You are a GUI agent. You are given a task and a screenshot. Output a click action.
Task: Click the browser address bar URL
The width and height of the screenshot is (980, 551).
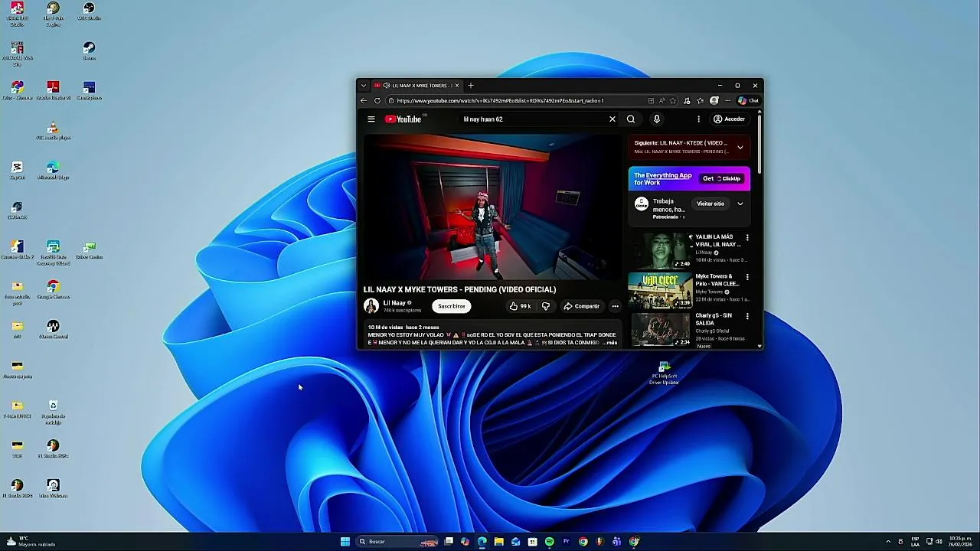pyautogui.click(x=500, y=101)
